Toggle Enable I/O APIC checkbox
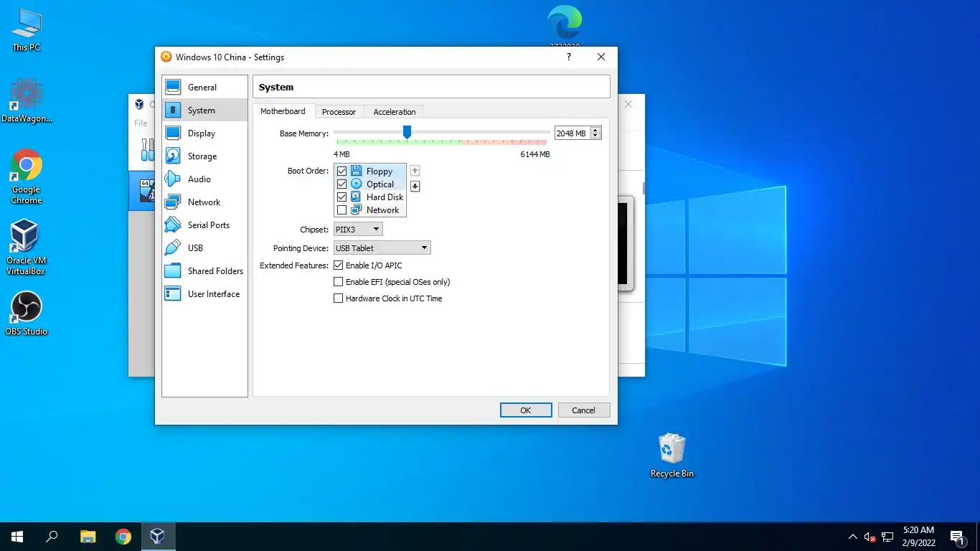The width and height of the screenshot is (980, 551). 339,265
